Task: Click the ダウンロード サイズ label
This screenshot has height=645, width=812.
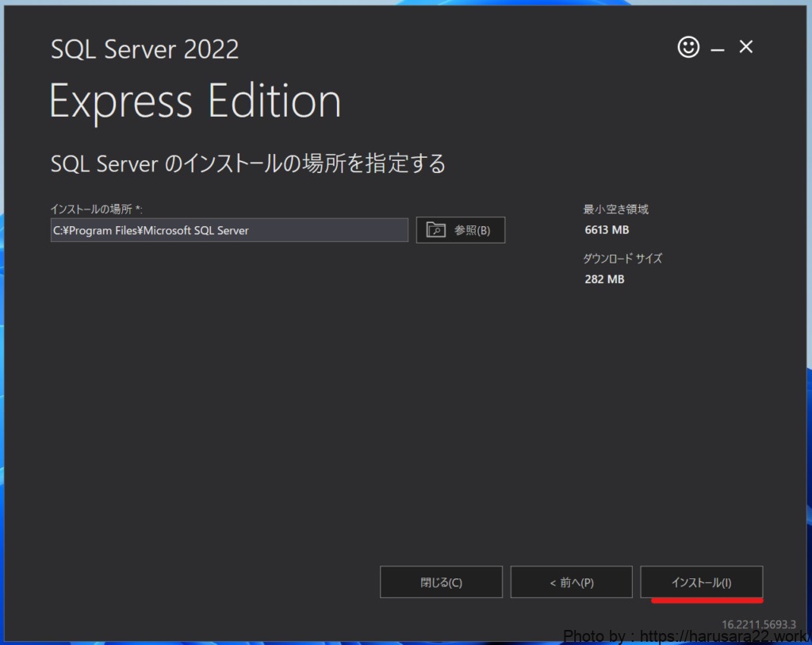Action: (622, 259)
